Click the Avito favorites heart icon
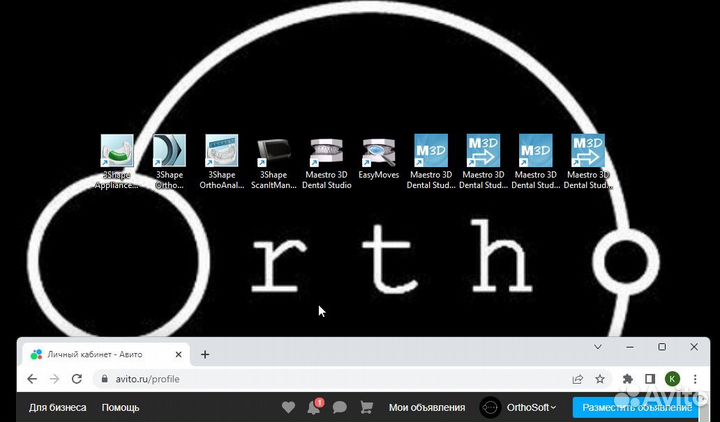 coord(289,407)
